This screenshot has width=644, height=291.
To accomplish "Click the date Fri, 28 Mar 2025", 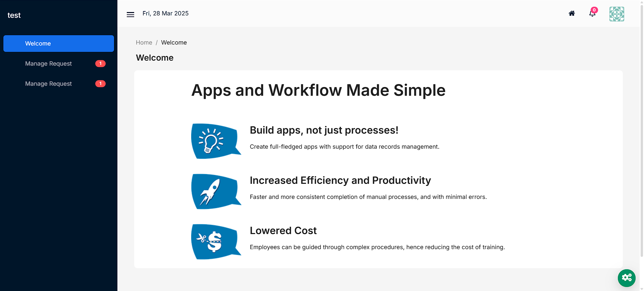I will [x=165, y=13].
